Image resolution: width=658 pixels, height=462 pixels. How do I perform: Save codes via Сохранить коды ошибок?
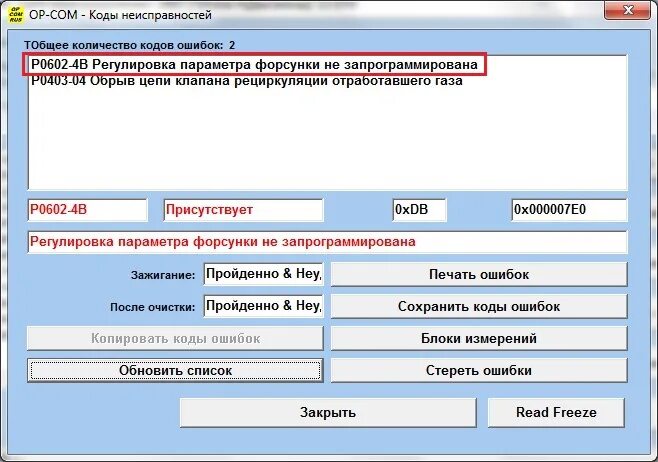pyautogui.click(x=479, y=306)
